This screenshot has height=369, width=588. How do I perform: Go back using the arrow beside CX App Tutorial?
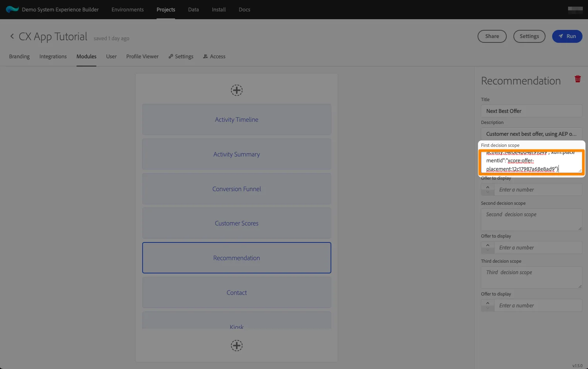(12, 36)
